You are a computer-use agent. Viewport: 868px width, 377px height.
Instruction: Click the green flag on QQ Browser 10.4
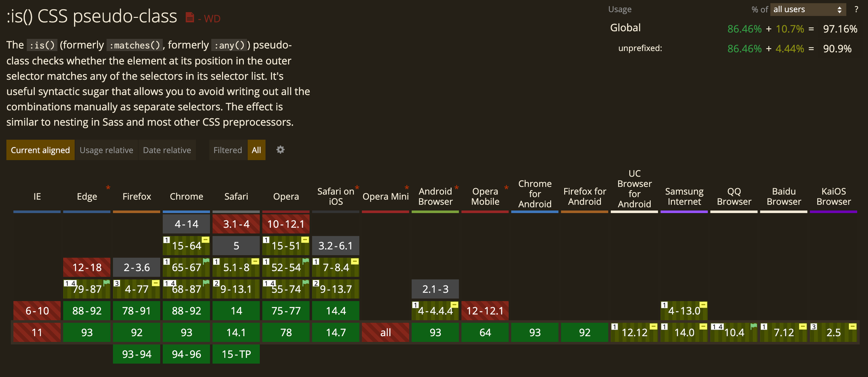[x=754, y=327]
